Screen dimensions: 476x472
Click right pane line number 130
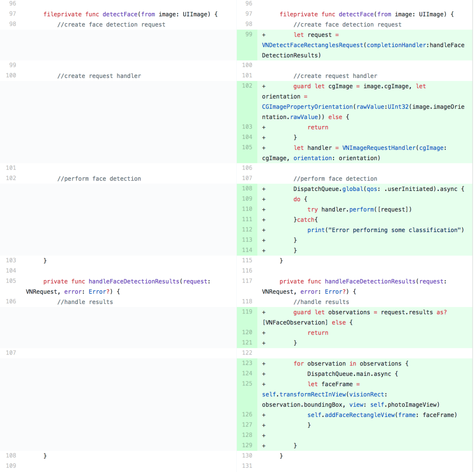coord(247,456)
